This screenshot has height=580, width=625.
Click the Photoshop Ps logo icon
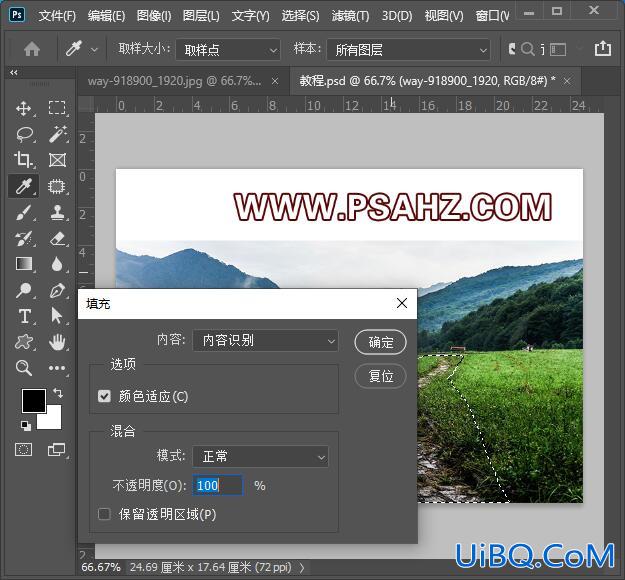pos(17,15)
